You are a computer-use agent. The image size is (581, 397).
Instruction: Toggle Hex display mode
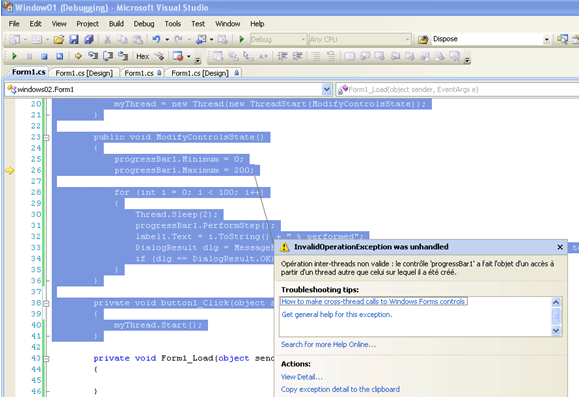[x=143, y=56]
